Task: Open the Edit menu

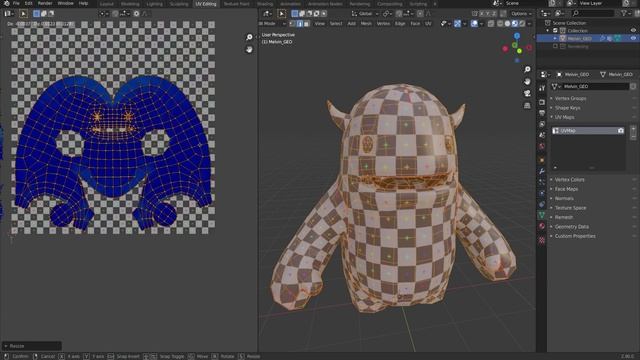Action: pos(28,3)
